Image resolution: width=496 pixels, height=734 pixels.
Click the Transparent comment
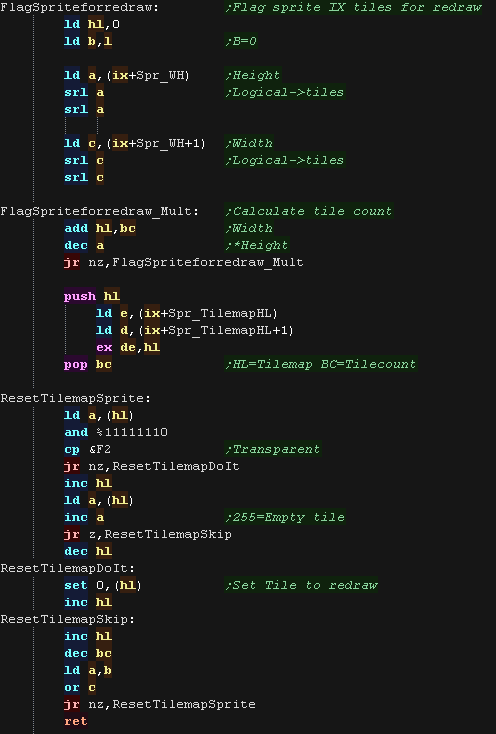pyautogui.click(x=272, y=449)
